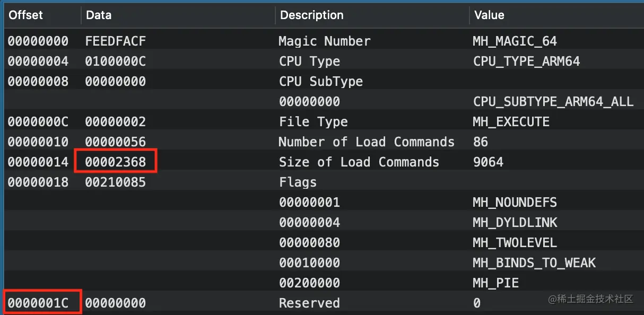
Task: Click the 9064 value cell
Action: coord(488,162)
